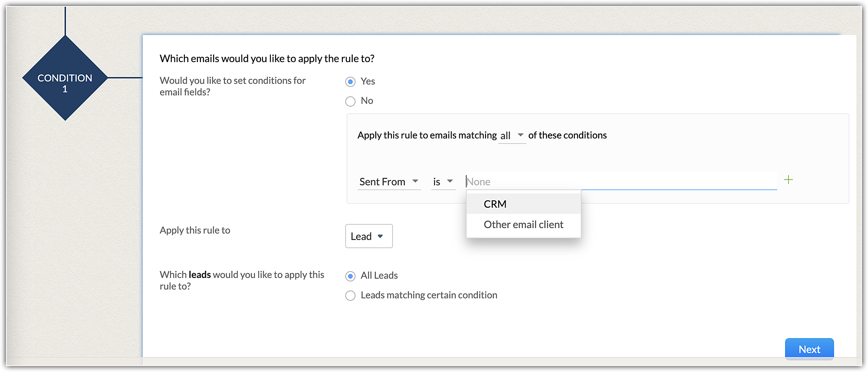Click the 'Which leads would you like' label
The height and width of the screenshot is (372, 868).
242,280
